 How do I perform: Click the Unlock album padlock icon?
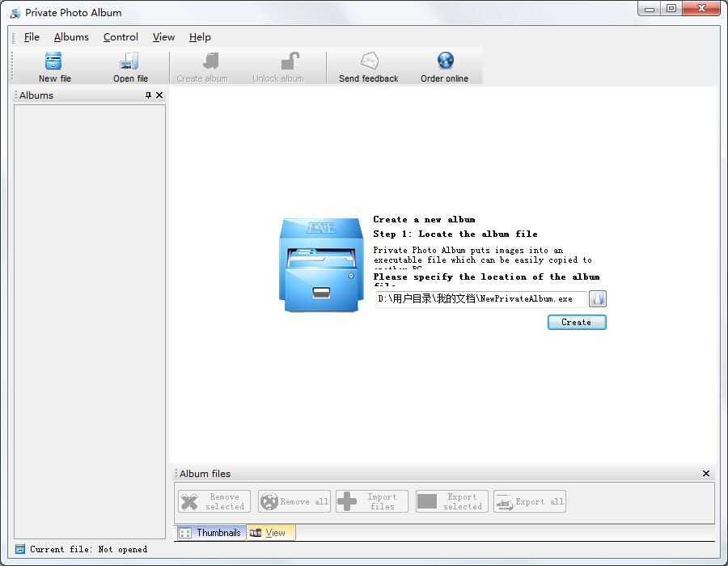(290, 61)
